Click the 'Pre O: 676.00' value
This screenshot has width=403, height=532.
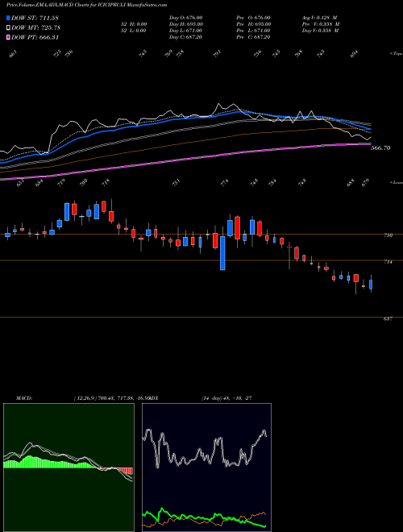253,18
